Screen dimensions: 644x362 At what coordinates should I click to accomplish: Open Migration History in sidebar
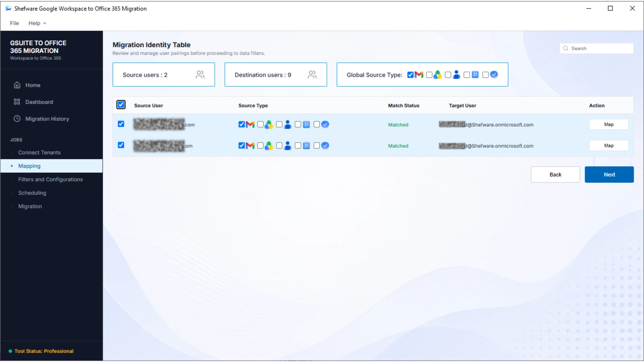(47, 119)
